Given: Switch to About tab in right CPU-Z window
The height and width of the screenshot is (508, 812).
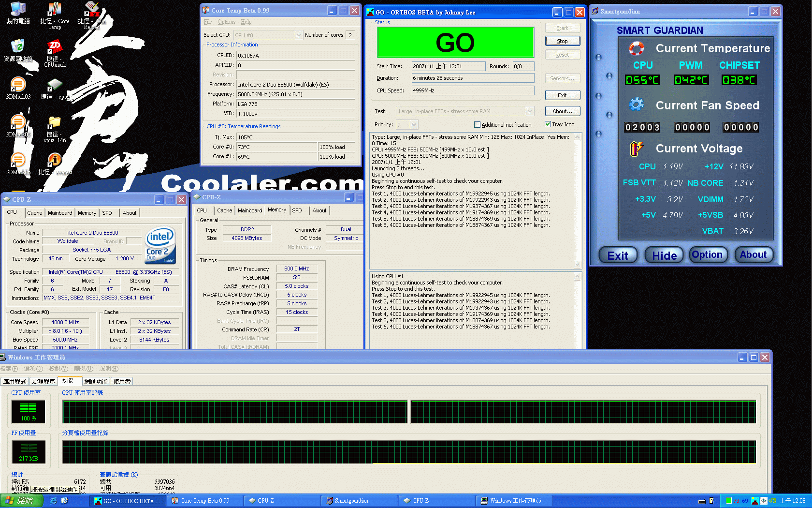Looking at the screenshot, I should click(x=319, y=210).
